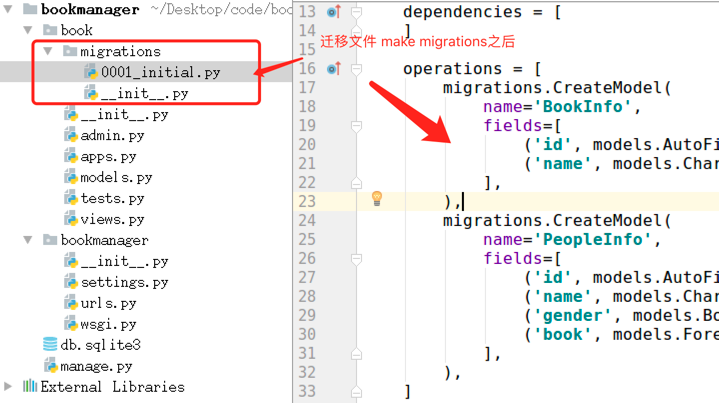Click the 0001_initial.py Python file icon
The height and width of the screenshot is (403, 719).
click(x=91, y=72)
